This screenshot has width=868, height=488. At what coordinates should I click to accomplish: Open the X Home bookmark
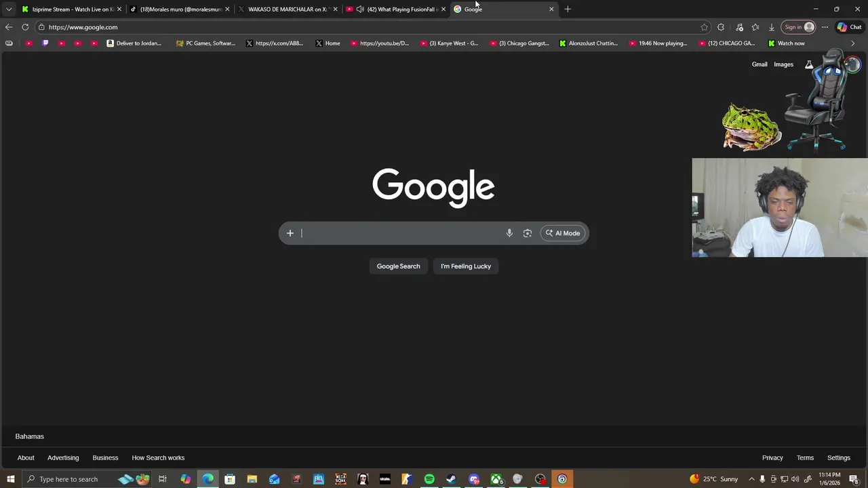pos(328,43)
